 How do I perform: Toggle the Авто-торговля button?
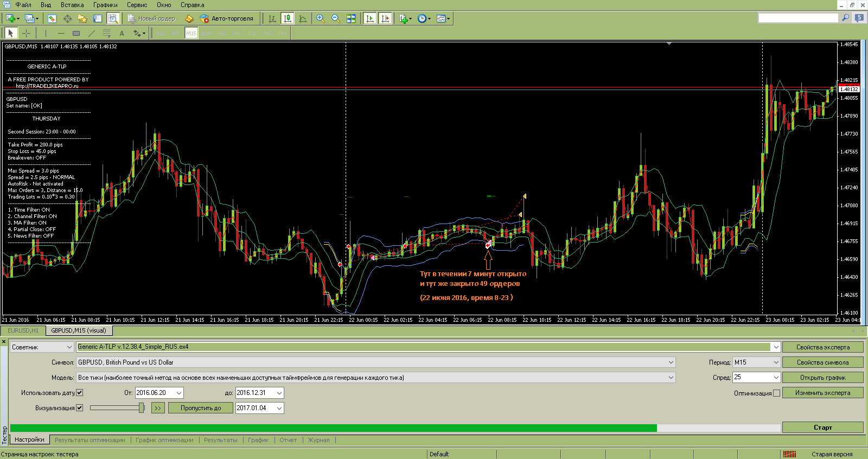pos(226,18)
